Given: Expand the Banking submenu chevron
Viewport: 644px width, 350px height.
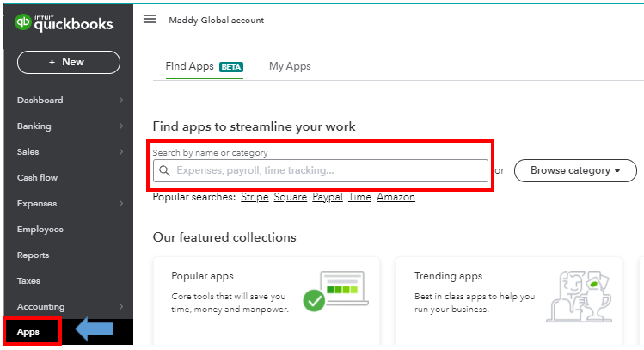Looking at the screenshot, I should point(120,126).
